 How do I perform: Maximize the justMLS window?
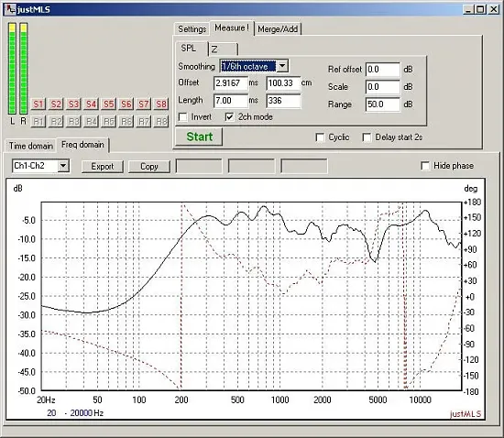click(x=480, y=9)
